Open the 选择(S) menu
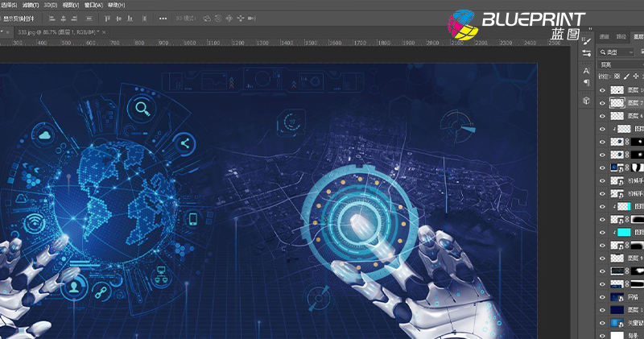Viewport: 644px width, 339px height. tap(9, 6)
